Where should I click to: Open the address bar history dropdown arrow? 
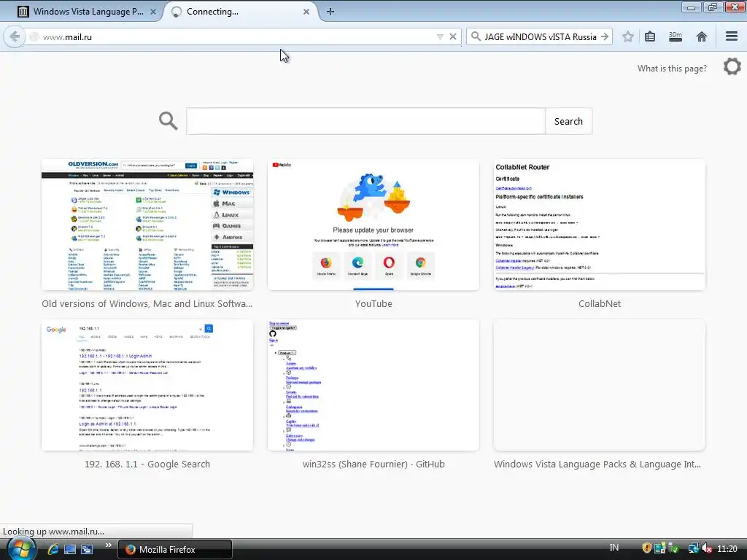click(x=440, y=36)
